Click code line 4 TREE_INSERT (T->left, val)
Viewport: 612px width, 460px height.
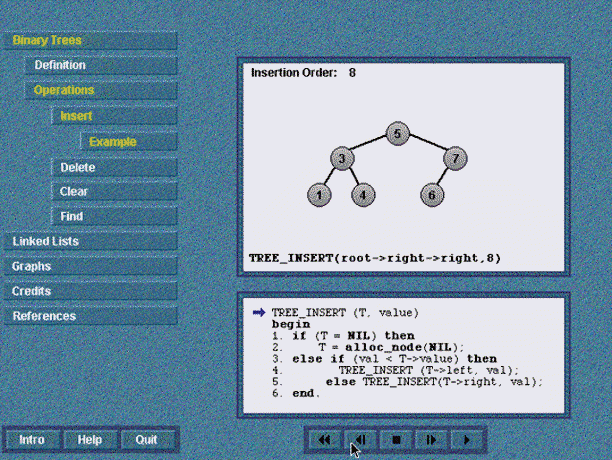pyautogui.click(x=395, y=370)
